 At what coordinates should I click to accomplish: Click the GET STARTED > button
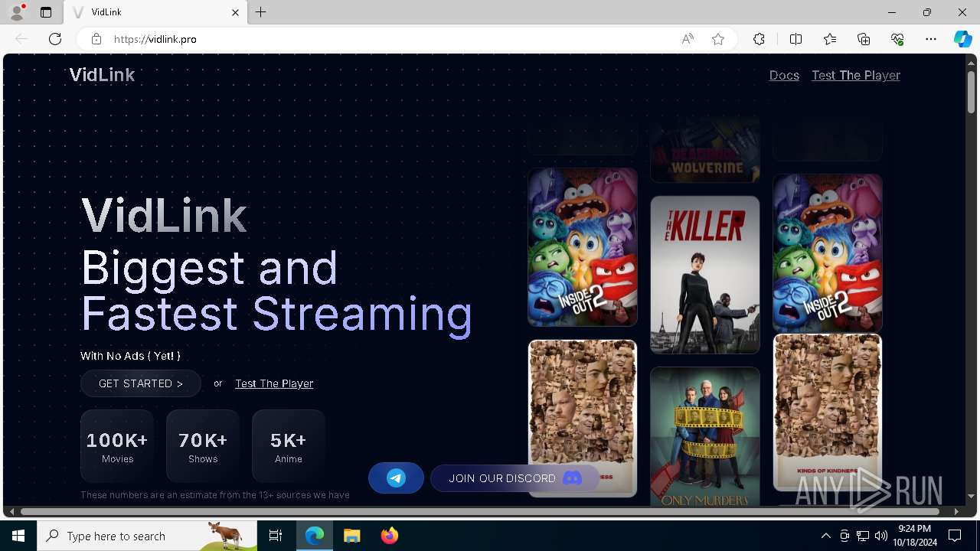click(x=141, y=383)
